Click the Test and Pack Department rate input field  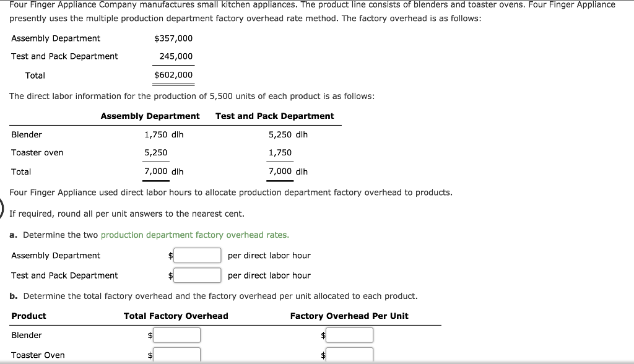coord(197,275)
